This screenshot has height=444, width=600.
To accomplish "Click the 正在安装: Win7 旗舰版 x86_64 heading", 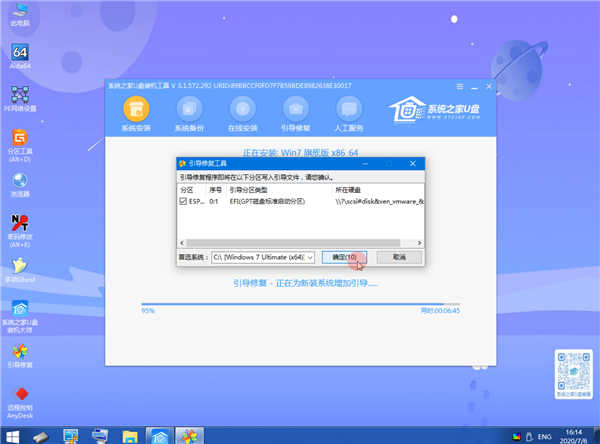I will point(301,153).
